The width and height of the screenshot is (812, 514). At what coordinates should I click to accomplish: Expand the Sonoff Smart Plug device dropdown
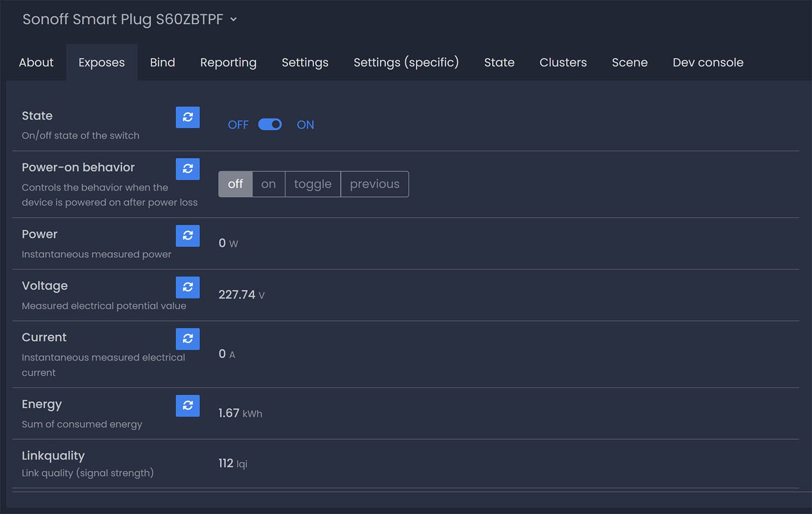pos(233,19)
